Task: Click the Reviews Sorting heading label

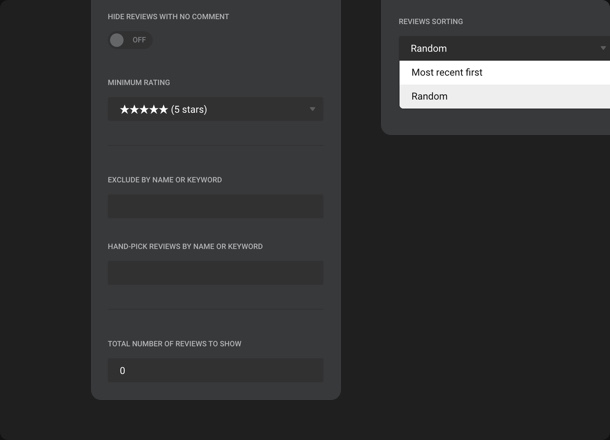Action: 431,21
